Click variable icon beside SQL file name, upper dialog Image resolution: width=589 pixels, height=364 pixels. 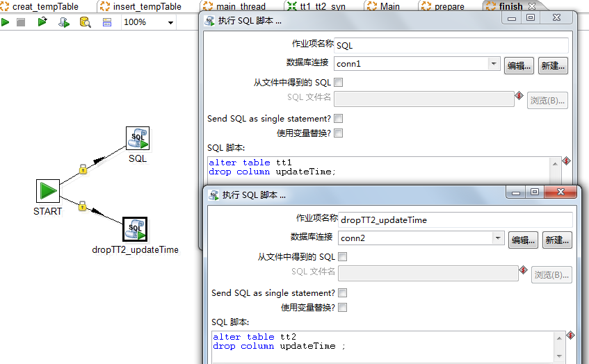coord(519,96)
